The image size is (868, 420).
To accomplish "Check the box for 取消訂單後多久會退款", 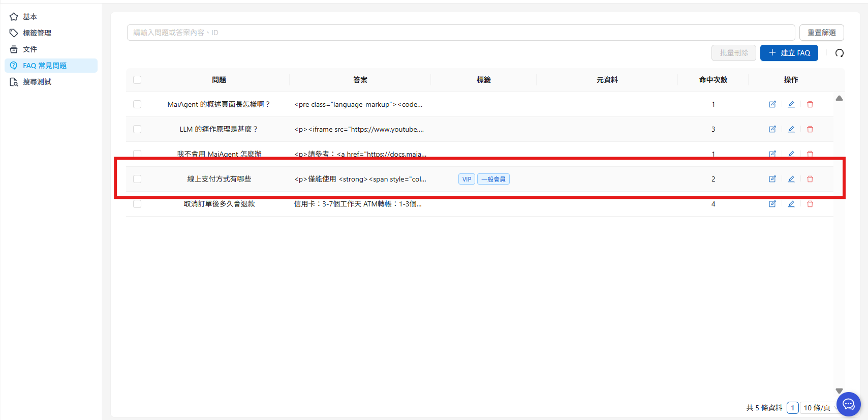I will point(137,204).
